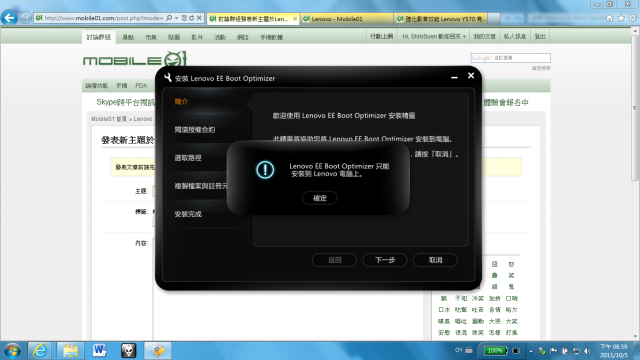Click 取消 in the installer
640x360 pixels.
pos(435,260)
